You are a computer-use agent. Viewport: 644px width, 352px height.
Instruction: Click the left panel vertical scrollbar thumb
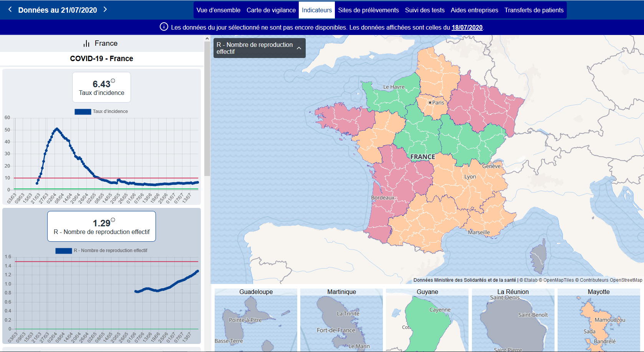tap(207, 108)
